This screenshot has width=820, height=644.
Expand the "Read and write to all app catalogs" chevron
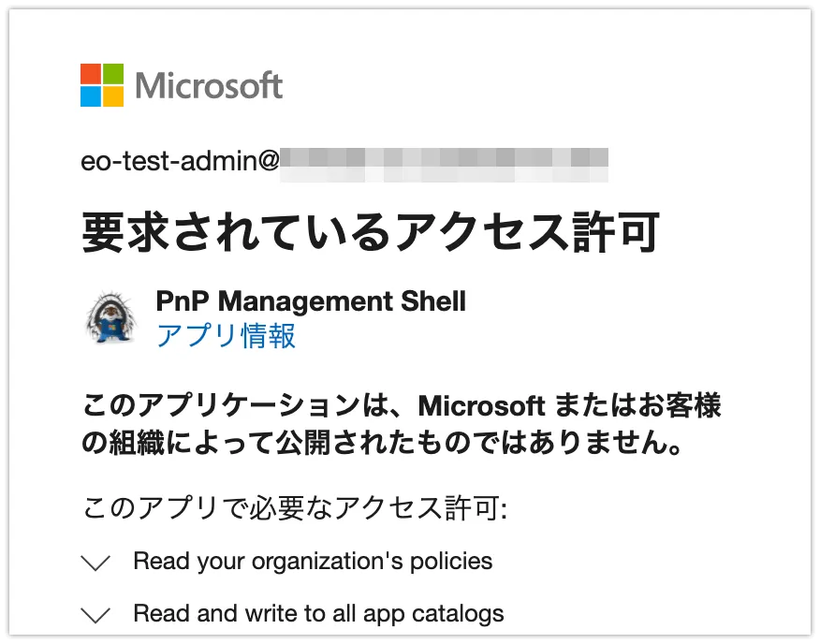[96, 615]
